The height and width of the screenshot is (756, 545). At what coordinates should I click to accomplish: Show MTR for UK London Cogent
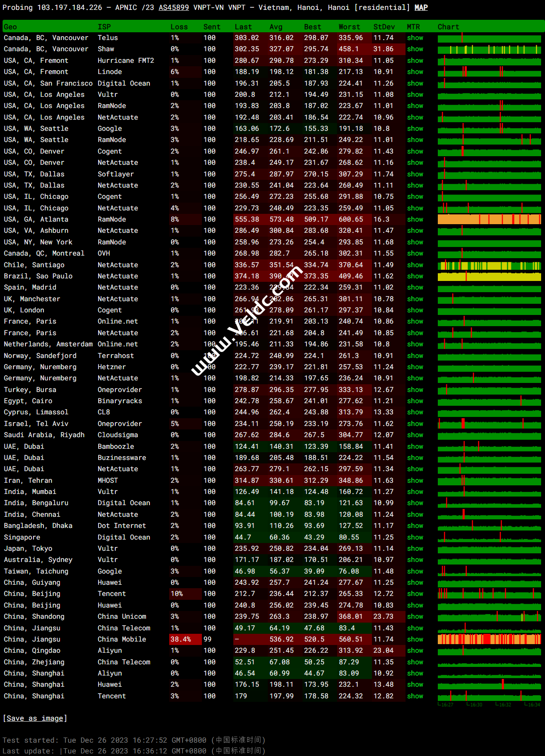click(x=415, y=310)
